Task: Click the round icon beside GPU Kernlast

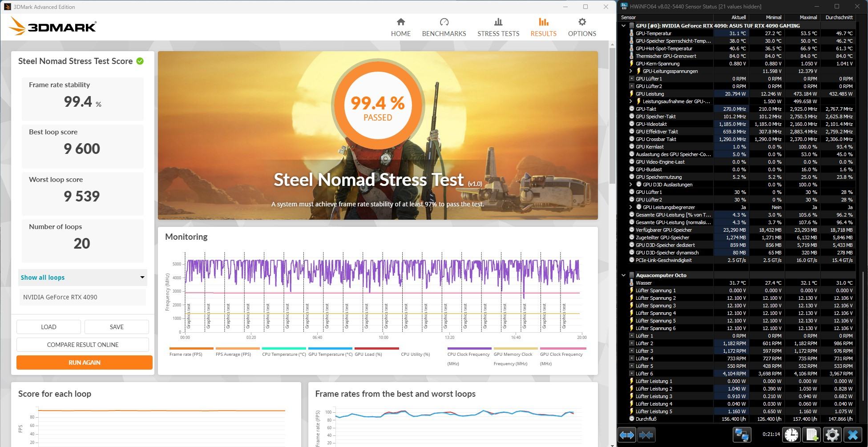Action: click(x=631, y=147)
